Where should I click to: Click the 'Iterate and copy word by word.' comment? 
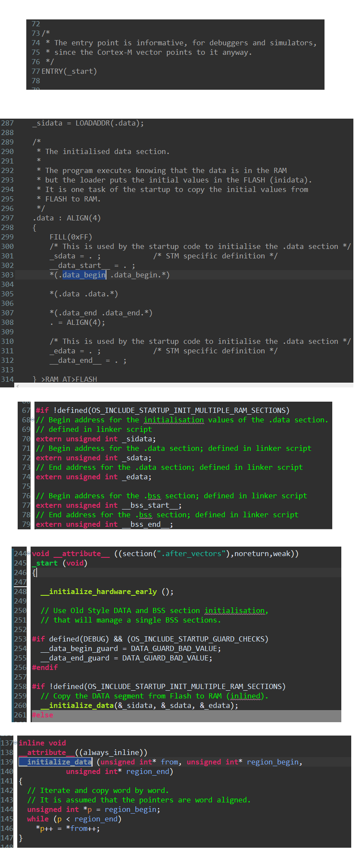click(x=98, y=790)
